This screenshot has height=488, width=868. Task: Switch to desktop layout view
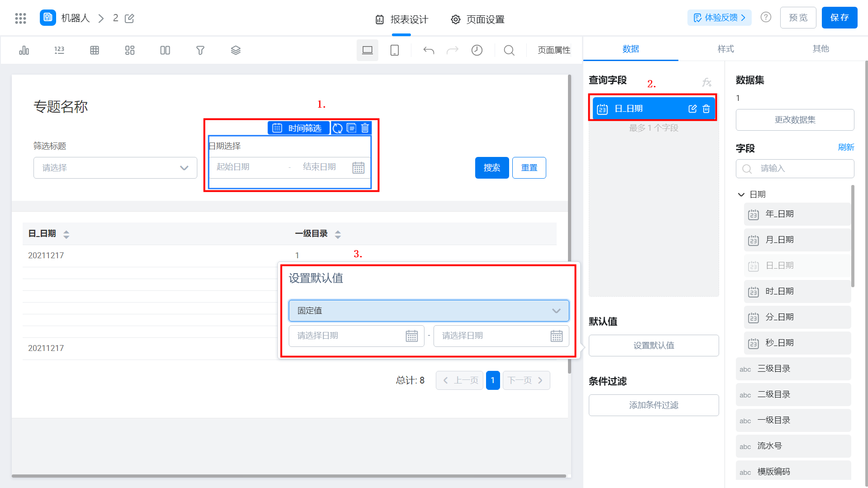[x=367, y=50]
